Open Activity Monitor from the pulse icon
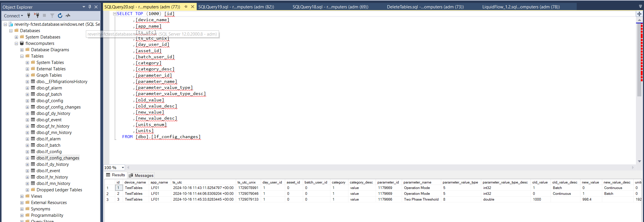The width and height of the screenshot is (644, 222). click(68, 16)
